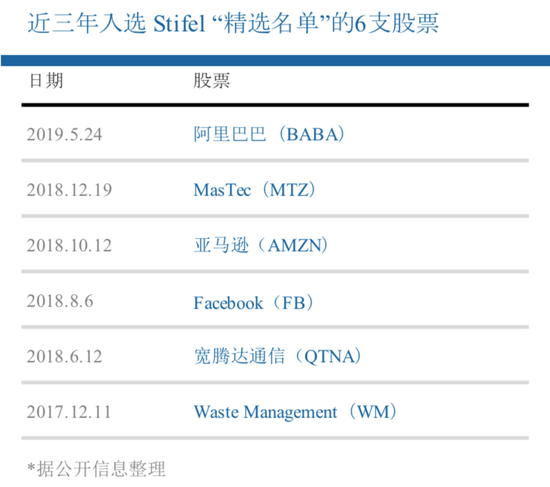Click the date 2019.5.24

(x=65, y=134)
